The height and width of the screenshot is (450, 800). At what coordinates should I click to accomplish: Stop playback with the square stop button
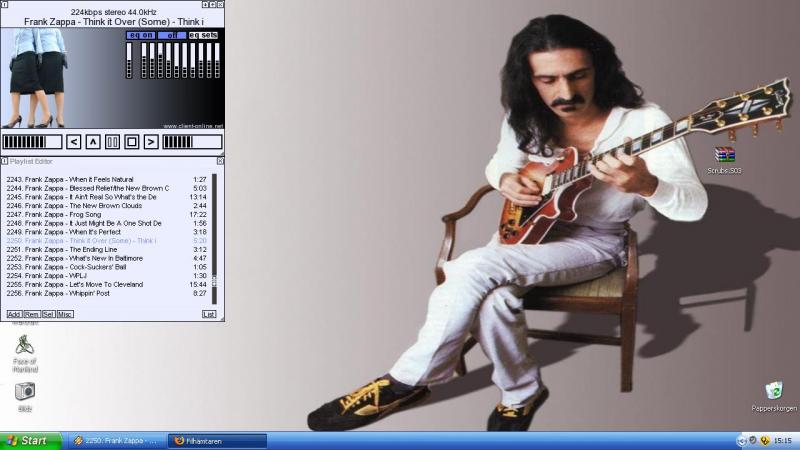pos(131,142)
